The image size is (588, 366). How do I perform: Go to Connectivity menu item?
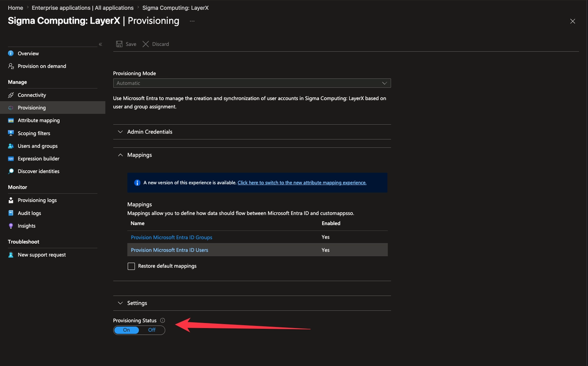click(32, 95)
